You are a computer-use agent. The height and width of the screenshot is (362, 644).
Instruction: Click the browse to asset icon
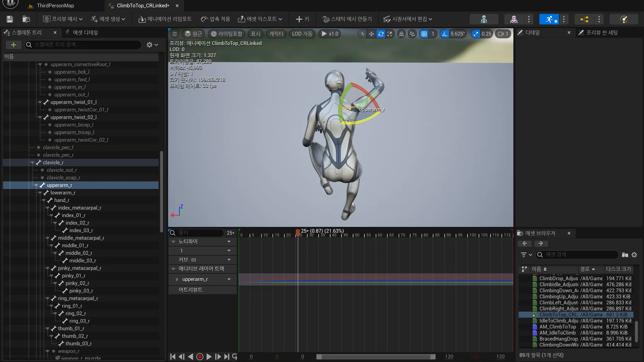pyautogui.click(x=26, y=19)
